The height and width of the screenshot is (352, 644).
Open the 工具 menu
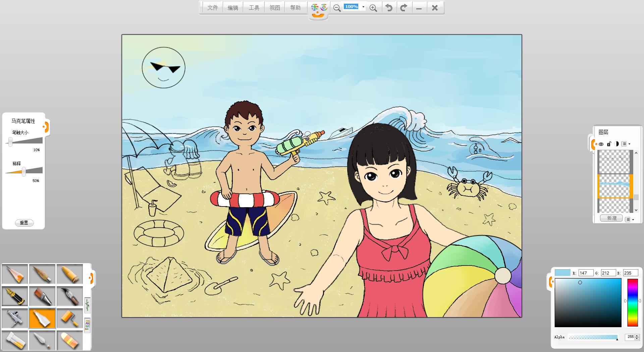coord(254,8)
